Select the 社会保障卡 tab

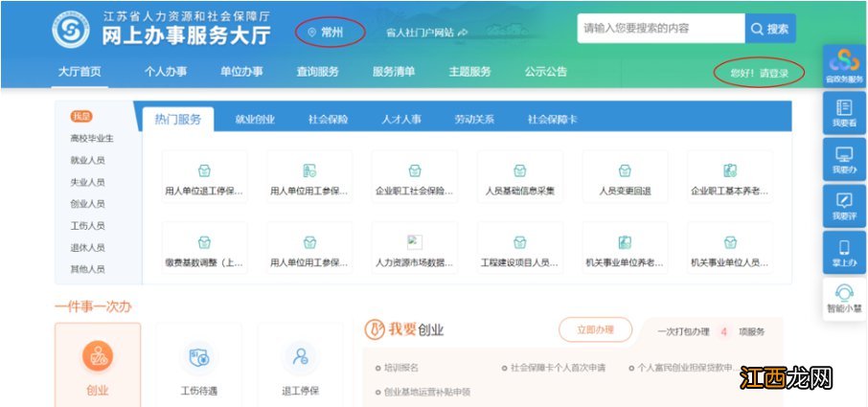click(552, 119)
